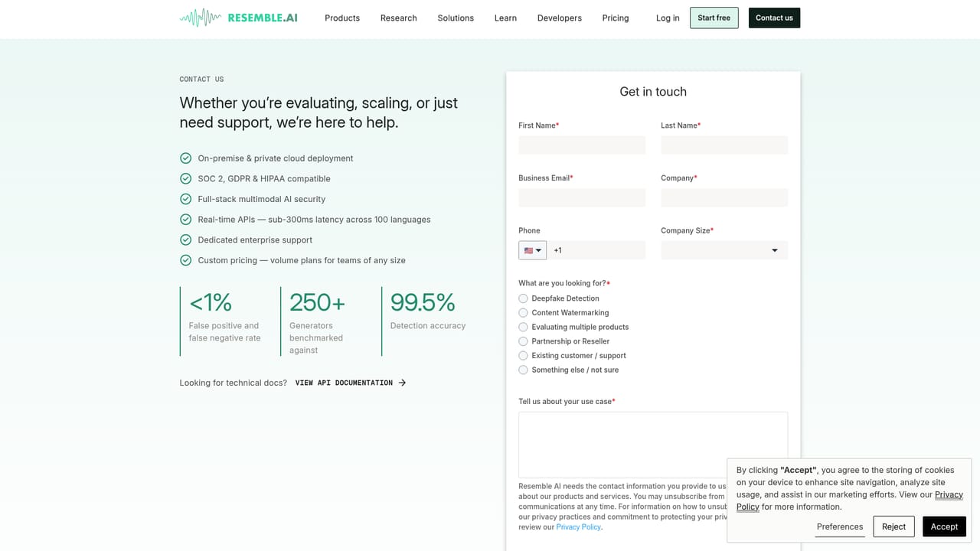
Task: Click the "99.5%" detection accuracy figure
Action: click(x=423, y=303)
